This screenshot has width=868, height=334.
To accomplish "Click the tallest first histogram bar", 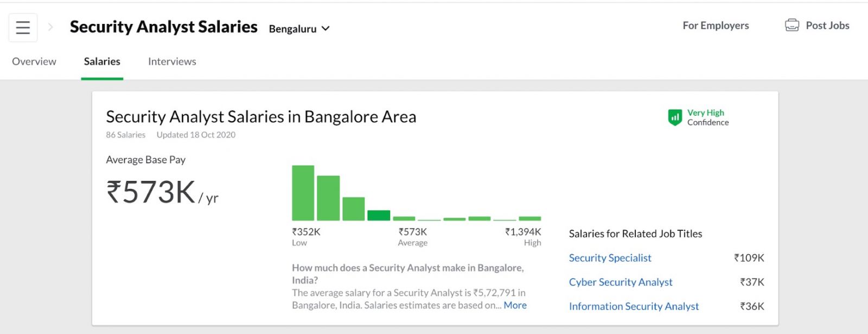I will pos(303,193).
